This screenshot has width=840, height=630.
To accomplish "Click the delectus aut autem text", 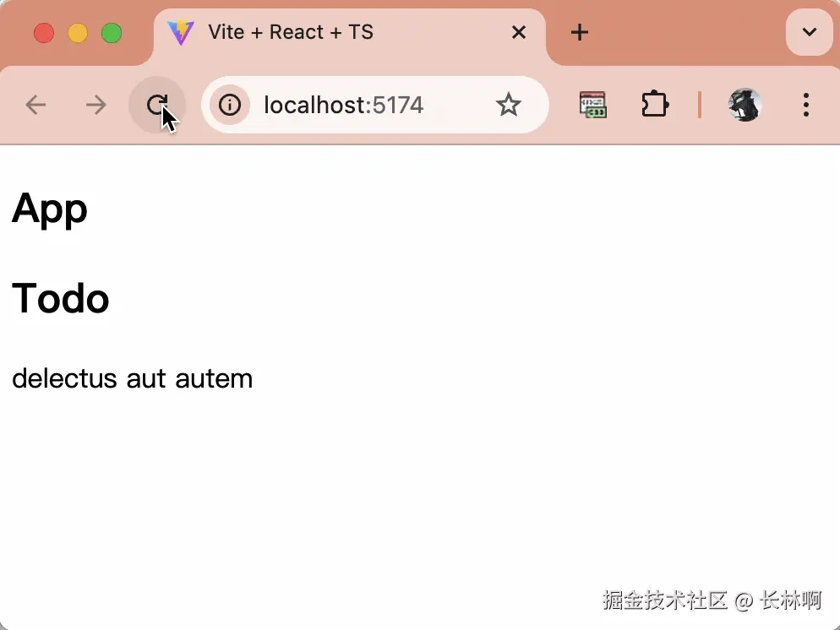I will pyautogui.click(x=133, y=378).
